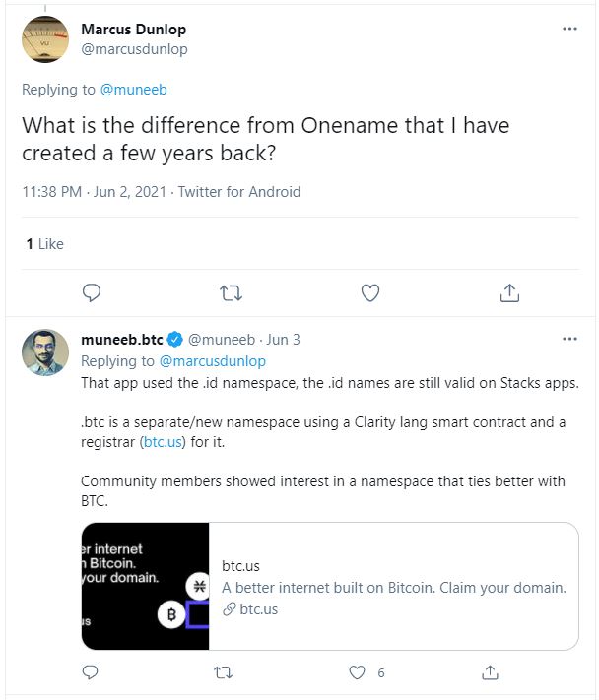This screenshot has height=700, width=599.
Task: View the 1 Like list
Action: pos(44,243)
